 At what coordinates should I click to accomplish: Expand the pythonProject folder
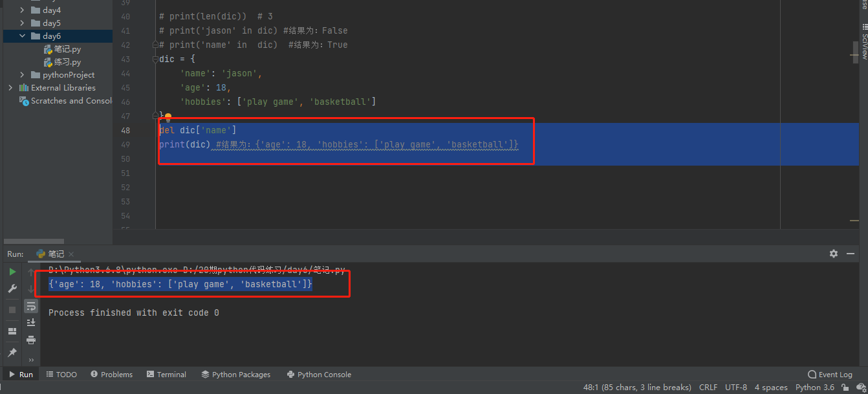tap(23, 75)
